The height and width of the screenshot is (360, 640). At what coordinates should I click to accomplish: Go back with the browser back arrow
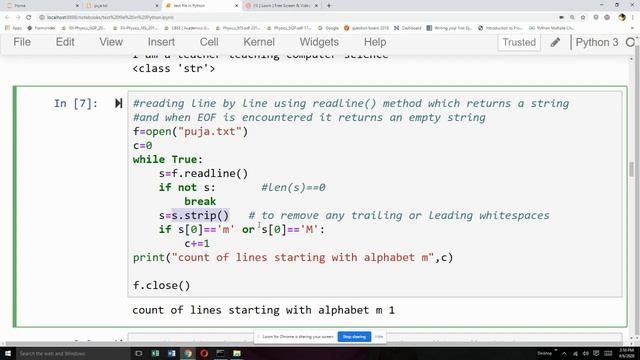[x=7, y=17]
